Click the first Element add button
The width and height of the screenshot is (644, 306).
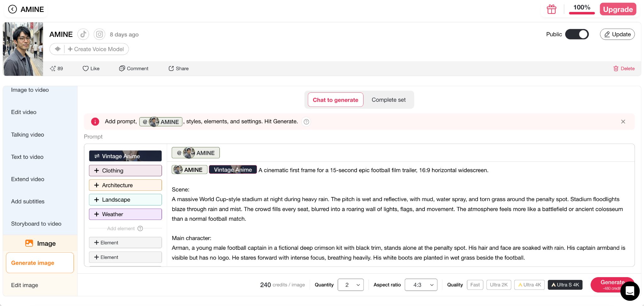(x=125, y=243)
